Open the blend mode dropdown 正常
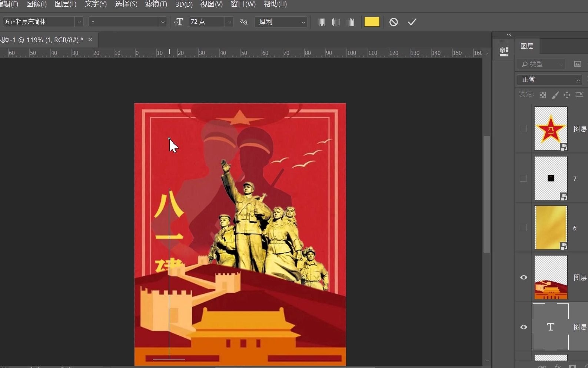588x368 pixels. 549,80
